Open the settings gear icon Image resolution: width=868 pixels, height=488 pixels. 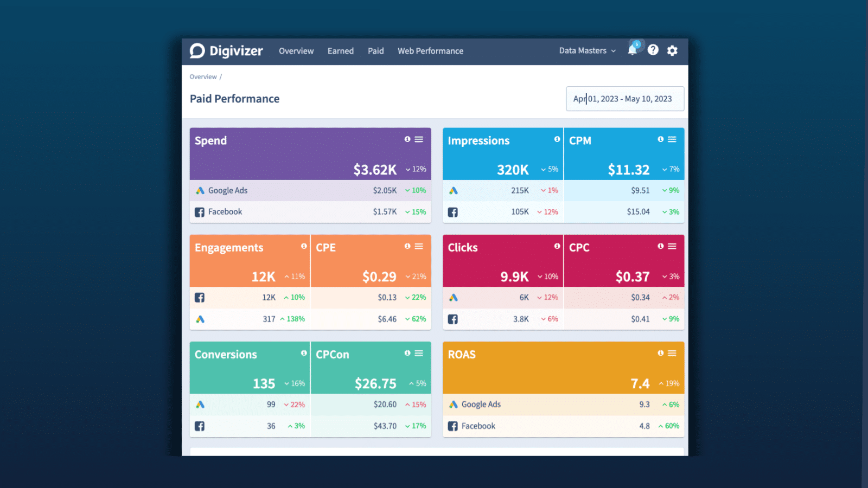pos(672,50)
